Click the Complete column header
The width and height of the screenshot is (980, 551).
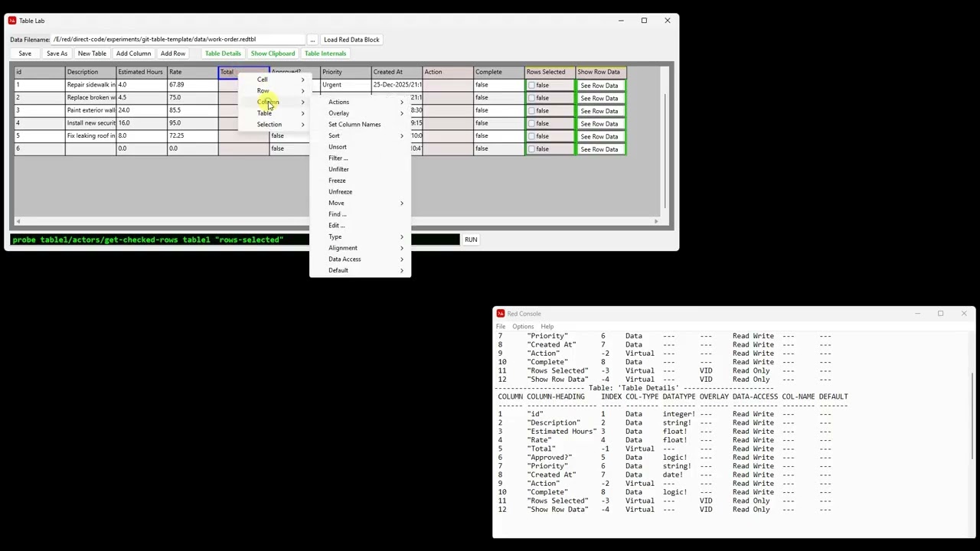click(498, 72)
